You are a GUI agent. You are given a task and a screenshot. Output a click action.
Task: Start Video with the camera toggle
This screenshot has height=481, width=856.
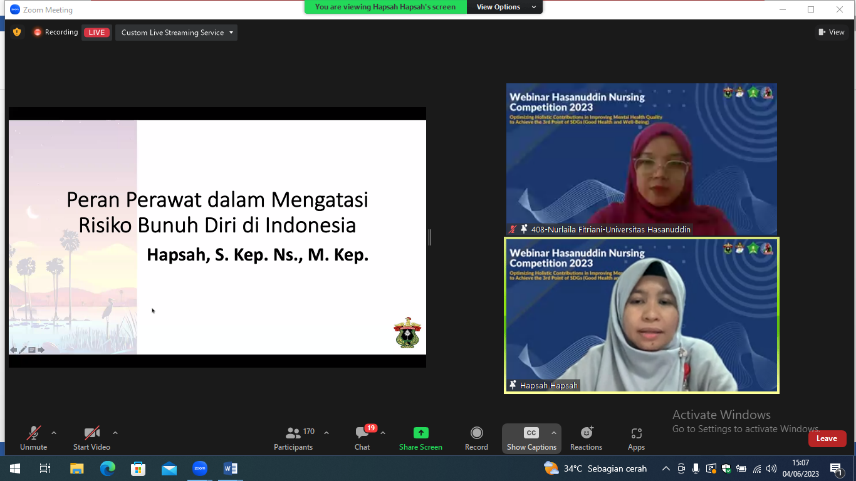91,437
